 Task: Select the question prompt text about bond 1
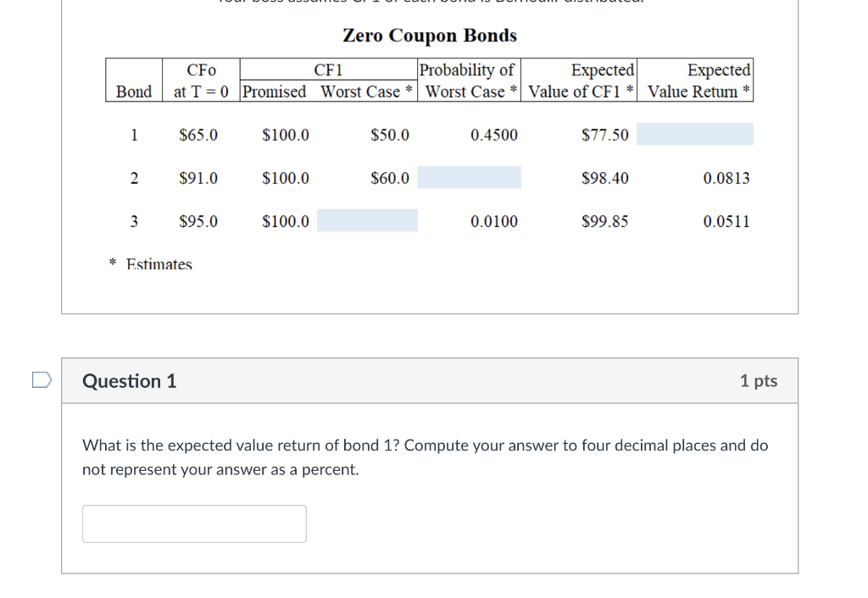(x=424, y=457)
